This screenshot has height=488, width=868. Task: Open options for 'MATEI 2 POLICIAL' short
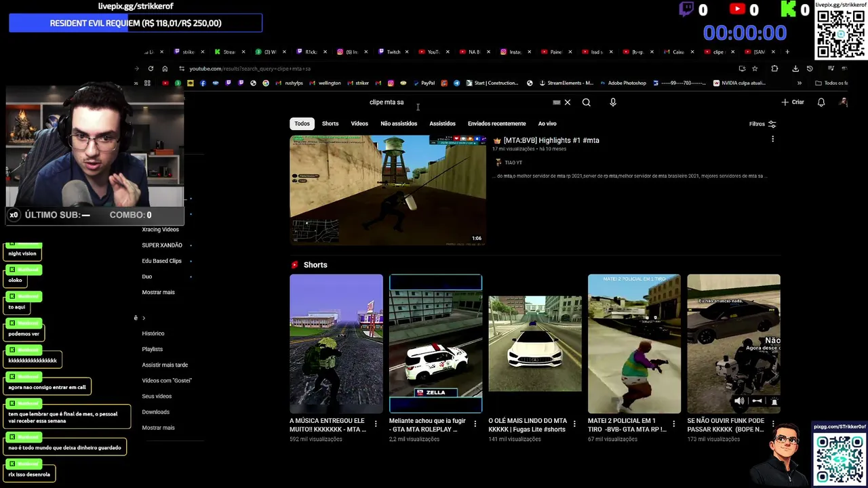(x=673, y=424)
